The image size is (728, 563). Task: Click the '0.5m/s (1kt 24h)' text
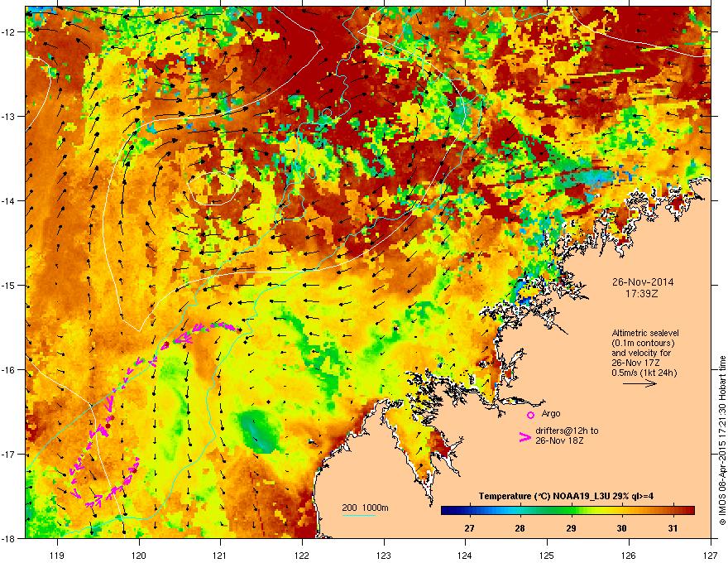[644, 373]
